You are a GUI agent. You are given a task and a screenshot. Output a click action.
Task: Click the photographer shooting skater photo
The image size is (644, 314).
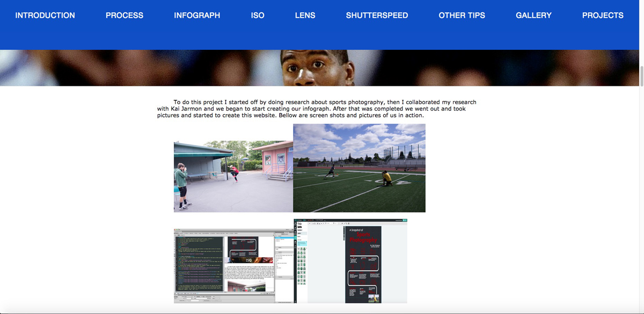(233, 177)
